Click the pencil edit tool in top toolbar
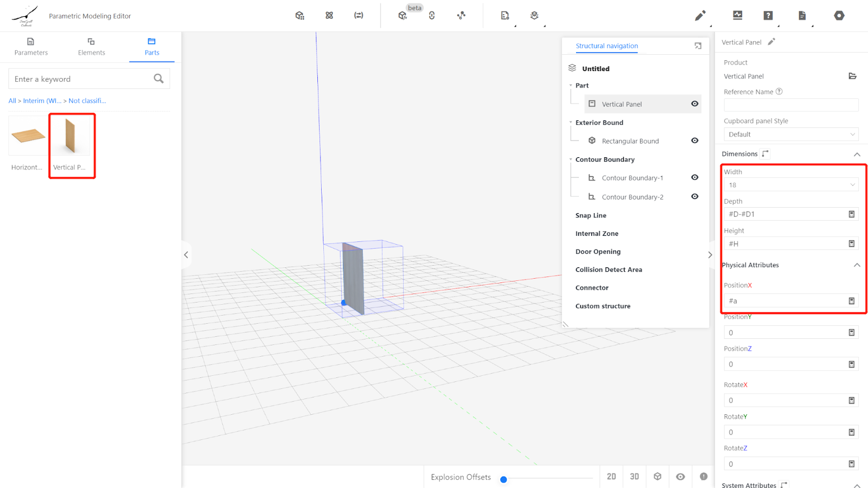This screenshot has width=868, height=488. click(x=700, y=16)
